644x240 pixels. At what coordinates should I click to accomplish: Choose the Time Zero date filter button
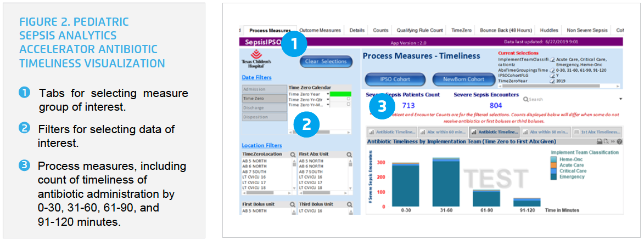[264, 99]
